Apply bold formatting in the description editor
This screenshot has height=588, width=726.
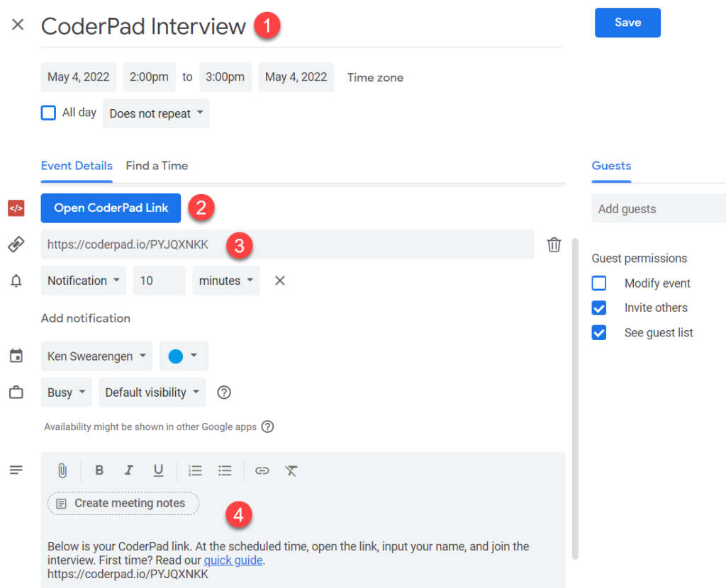click(99, 470)
